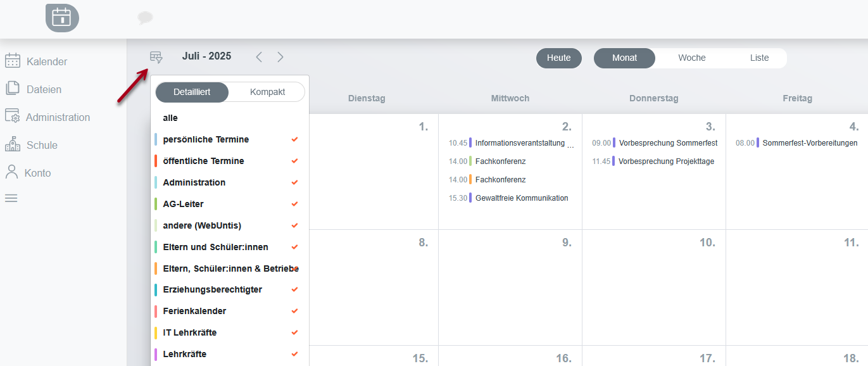Switch to the Liste view
This screenshot has width=868, height=366.
(759, 58)
